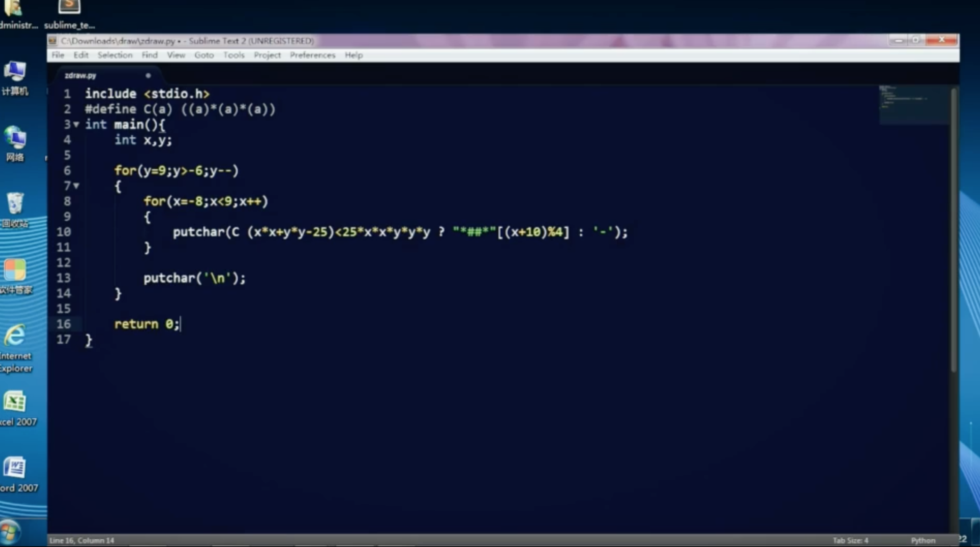Click the Find menu item
Viewport: 980px width, 547px height.
point(149,55)
